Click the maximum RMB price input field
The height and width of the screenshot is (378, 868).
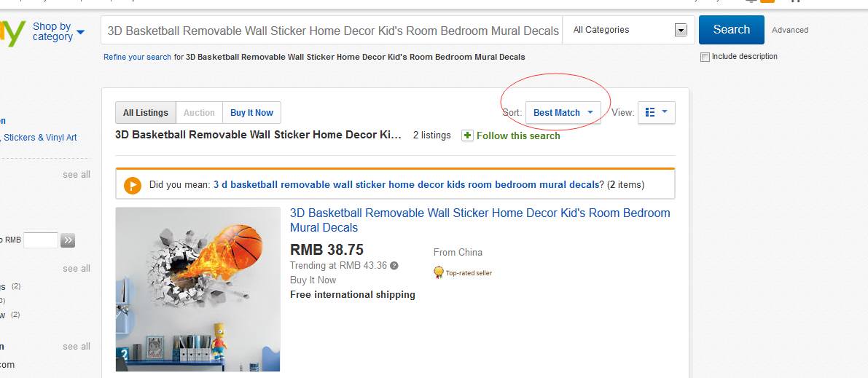point(41,240)
